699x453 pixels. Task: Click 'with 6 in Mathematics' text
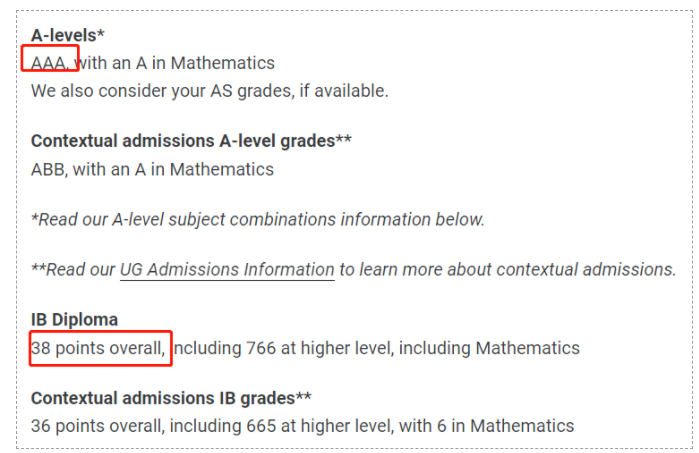tap(486, 426)
